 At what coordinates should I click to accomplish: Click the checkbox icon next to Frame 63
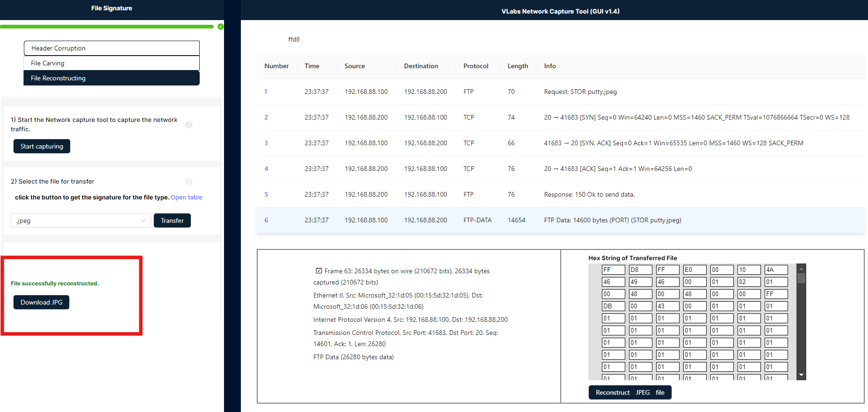pos(318,270)
